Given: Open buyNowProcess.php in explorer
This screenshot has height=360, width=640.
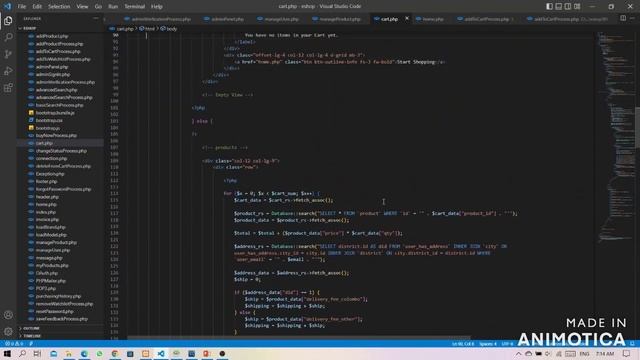Looking at the screenshot, I should click(56, 136).
